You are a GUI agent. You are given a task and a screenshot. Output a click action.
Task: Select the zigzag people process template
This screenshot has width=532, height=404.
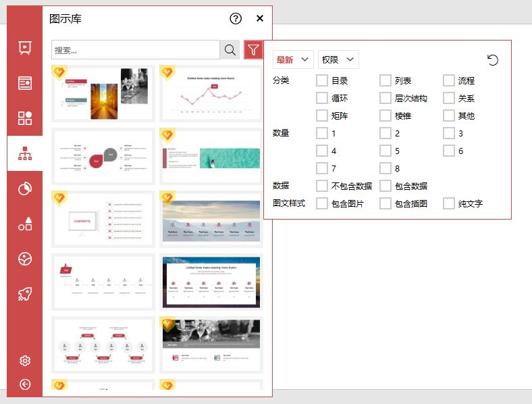coord(103,345)
